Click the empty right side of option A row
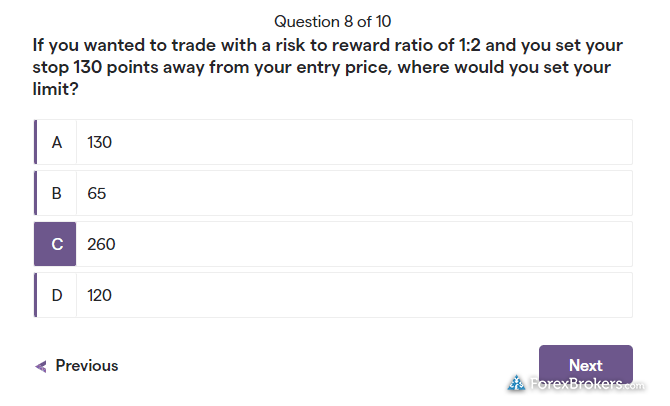Screen dimensions: 670x406 [500, 142]
